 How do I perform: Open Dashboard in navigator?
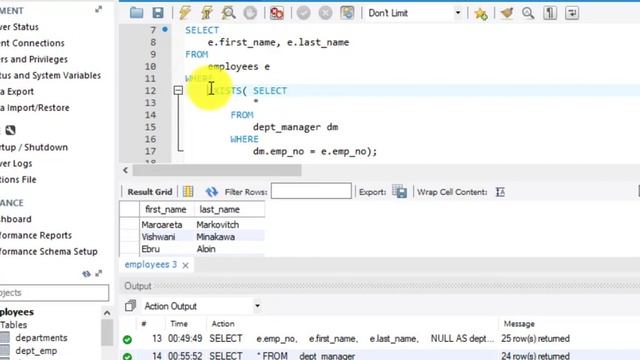pos(16,219)
